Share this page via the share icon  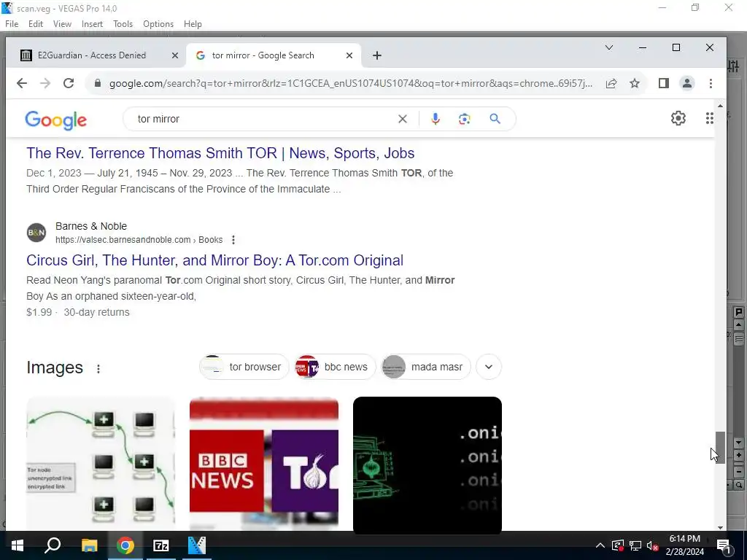pyautogui.click(x=611, y=83)
